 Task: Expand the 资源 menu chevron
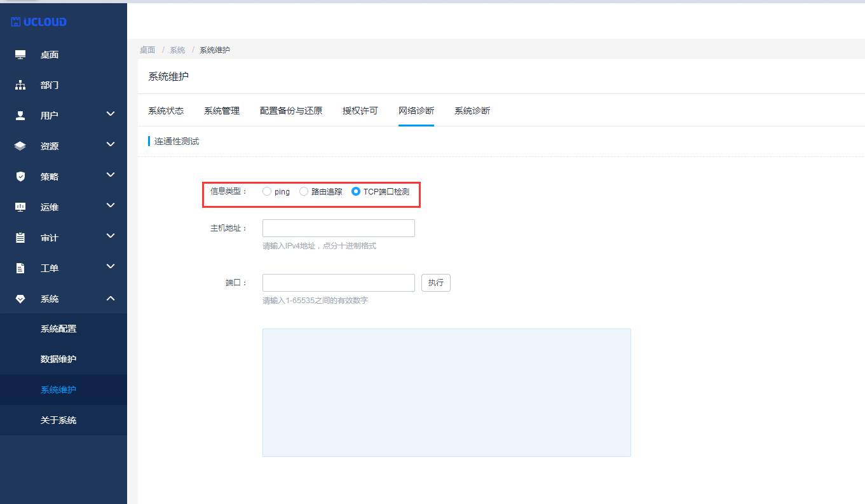point(111,145)
